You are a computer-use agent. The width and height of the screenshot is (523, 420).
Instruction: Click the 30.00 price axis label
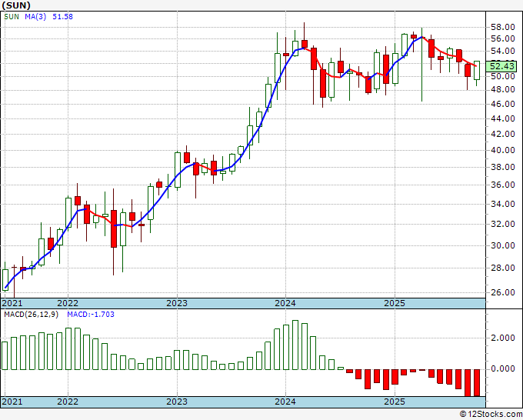coord(503,245)
